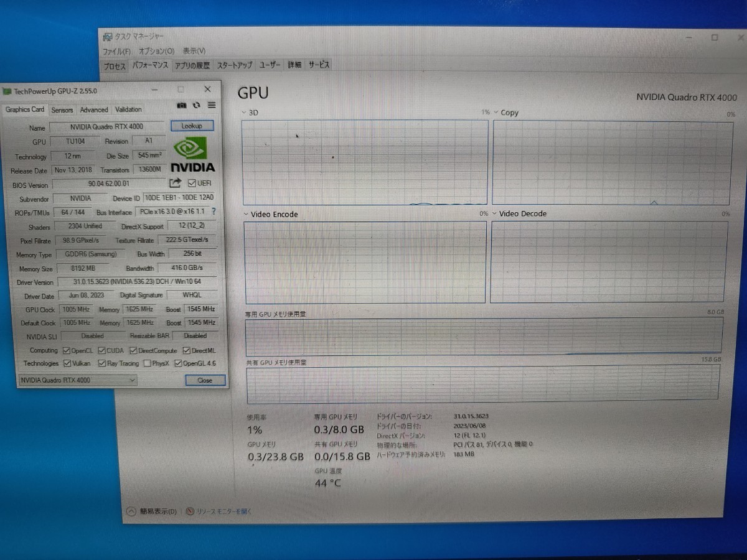The width and height of the screenshot is (747, 560).
Task: Click the 3D usage graph
Action: click(365, 163)
